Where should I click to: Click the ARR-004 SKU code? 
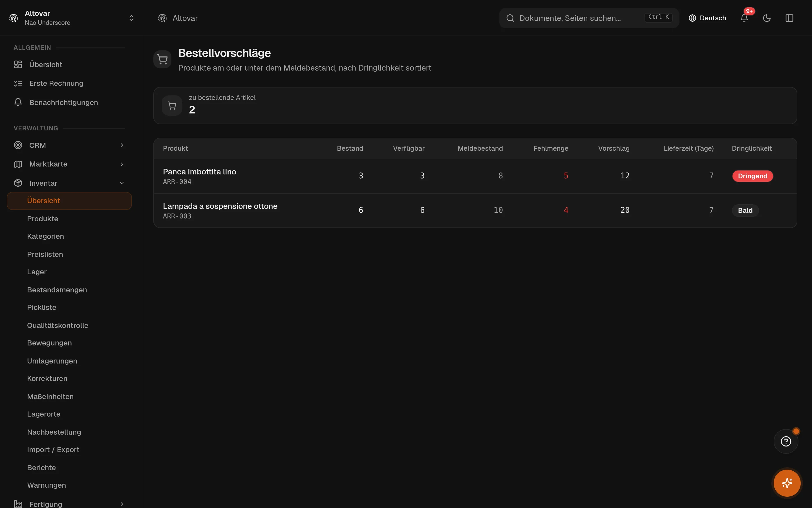click(x=177, y=182)
